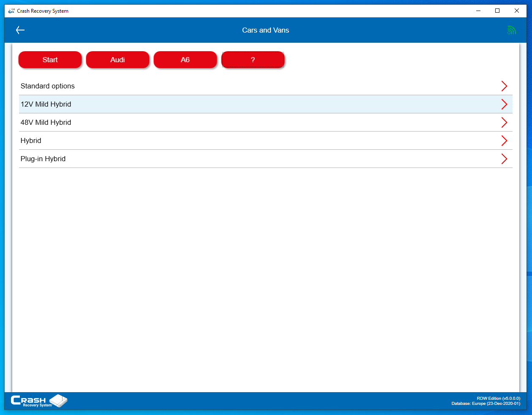
Task: Select the 48V Mild Hybrid entry
Action: coord(266,122)
